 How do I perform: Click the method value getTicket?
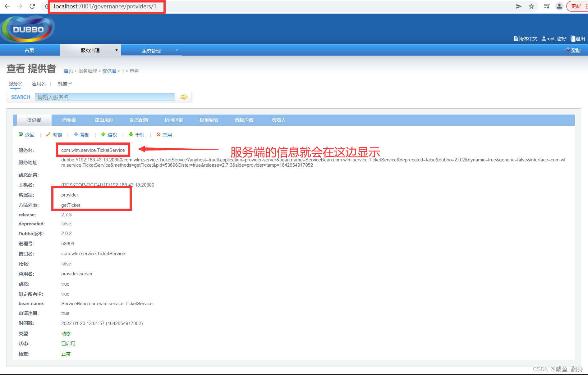click(x=71, y=205)
